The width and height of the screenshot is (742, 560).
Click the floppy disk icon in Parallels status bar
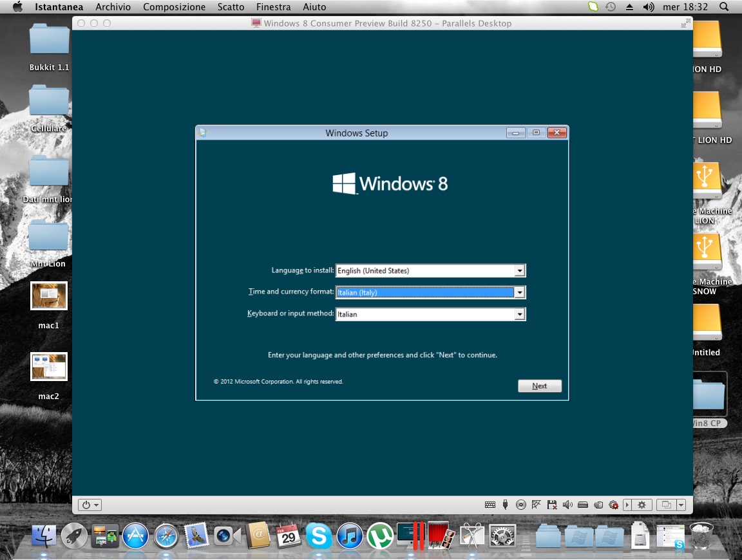pos(552,505)
